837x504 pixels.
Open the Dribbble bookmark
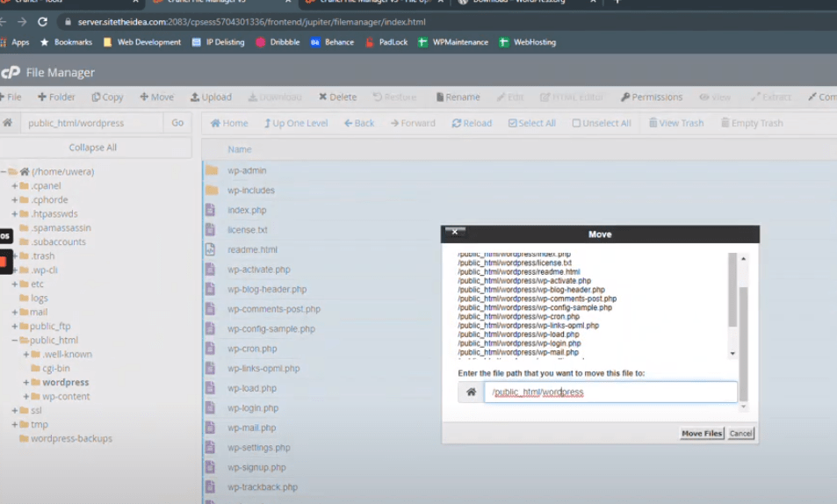[x=278, y=42]
